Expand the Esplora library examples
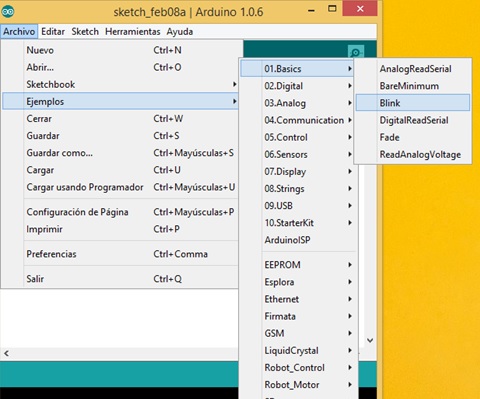The image size is (480, 399). coord(298,282)
